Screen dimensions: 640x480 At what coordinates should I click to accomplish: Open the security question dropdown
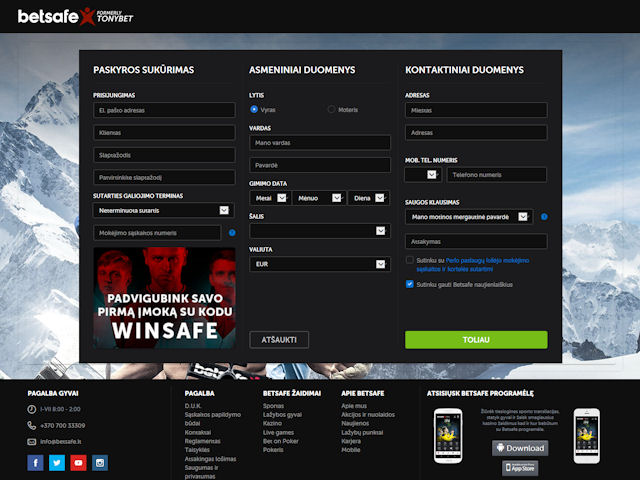[469, 217]
